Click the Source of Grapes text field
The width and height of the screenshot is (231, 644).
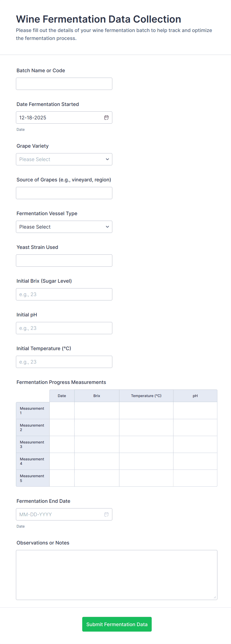[64, 193]
